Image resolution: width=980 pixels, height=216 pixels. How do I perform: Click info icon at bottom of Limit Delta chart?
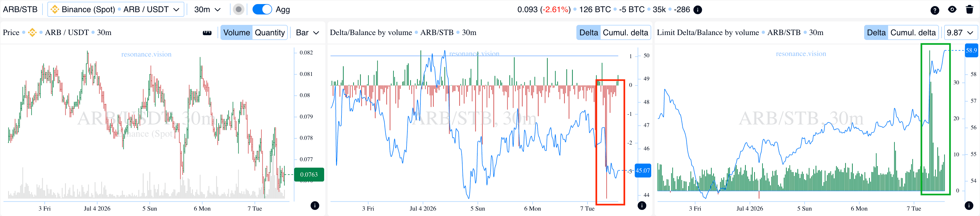click(x=969, y=206)
